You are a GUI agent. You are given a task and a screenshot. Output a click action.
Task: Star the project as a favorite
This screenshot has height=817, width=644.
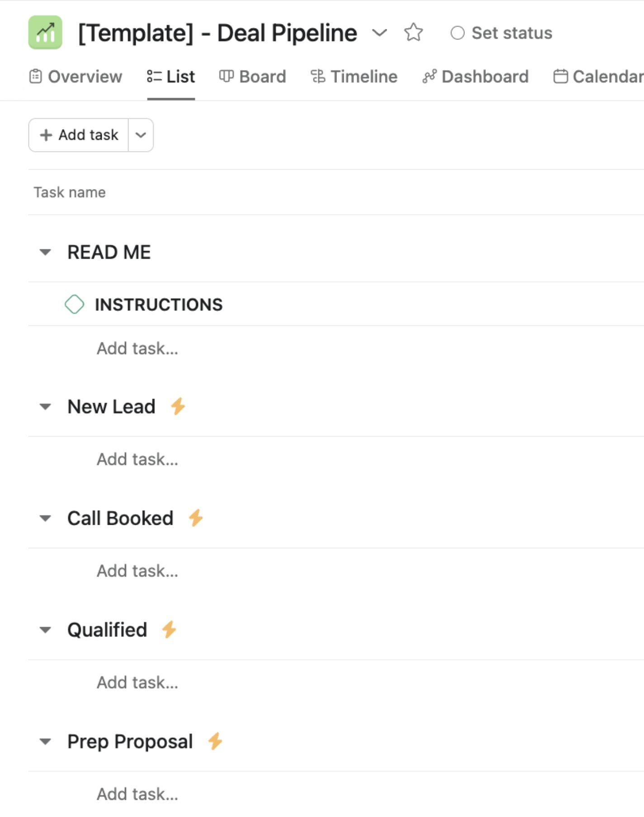tap(413, 33)
